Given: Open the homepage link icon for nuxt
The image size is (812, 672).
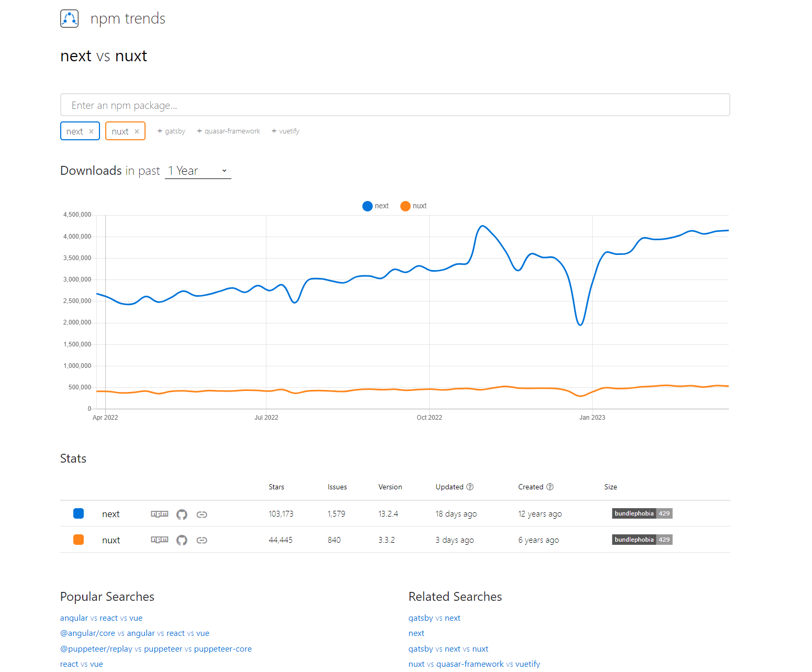Looking at the screenshot, I should pos(202,540).
